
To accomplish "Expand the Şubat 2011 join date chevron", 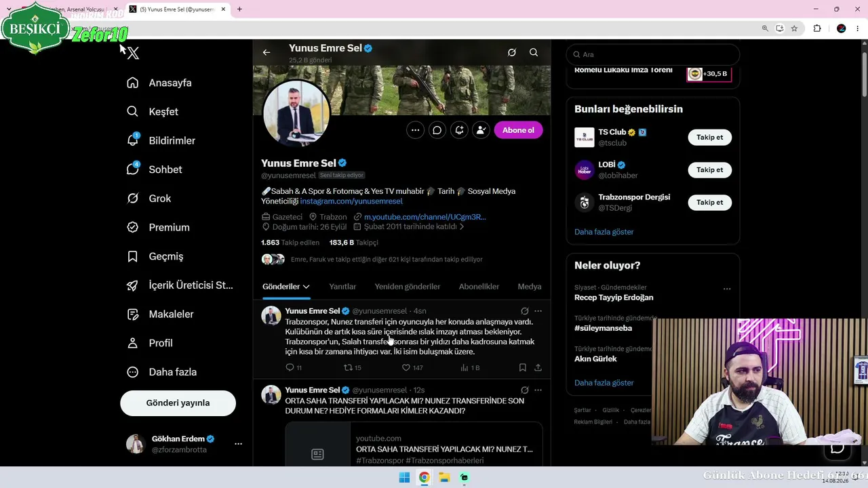I will [x=462, y=227].
